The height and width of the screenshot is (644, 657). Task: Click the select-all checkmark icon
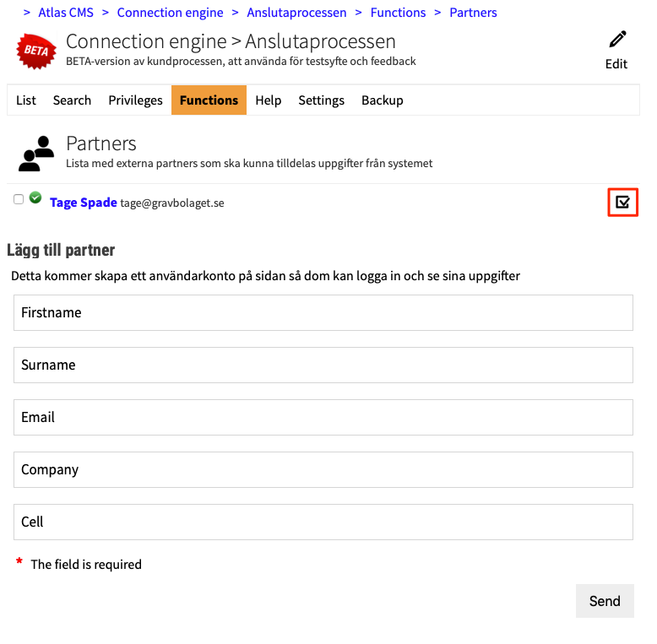[622, 203]
